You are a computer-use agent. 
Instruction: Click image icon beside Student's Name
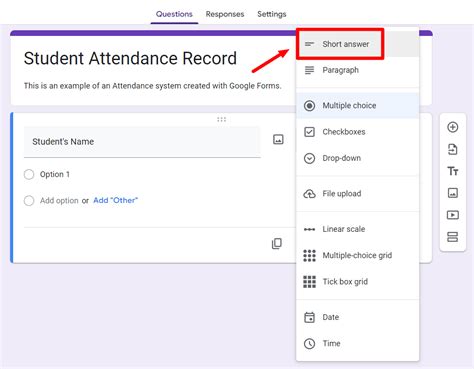(x=278, y=139)
